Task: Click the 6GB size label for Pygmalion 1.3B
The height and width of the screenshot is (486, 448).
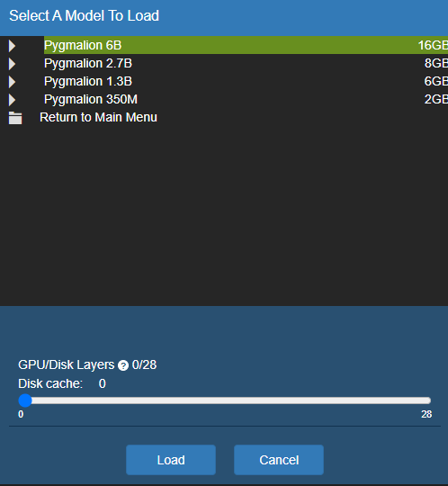Action: [436, 81]
